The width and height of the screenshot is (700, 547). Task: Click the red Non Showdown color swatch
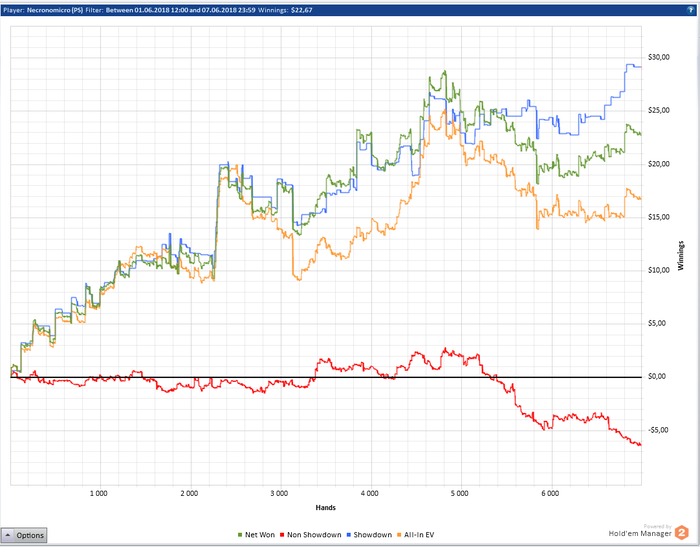pos(282,534)
